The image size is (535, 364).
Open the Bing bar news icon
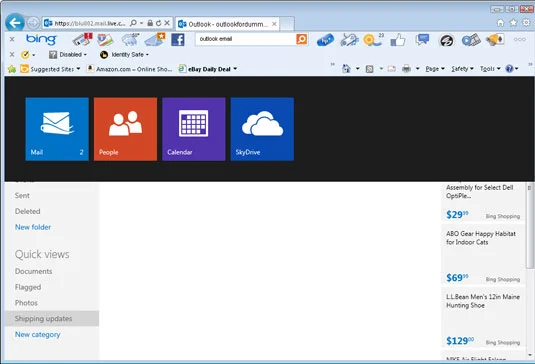tap(83, 39)
